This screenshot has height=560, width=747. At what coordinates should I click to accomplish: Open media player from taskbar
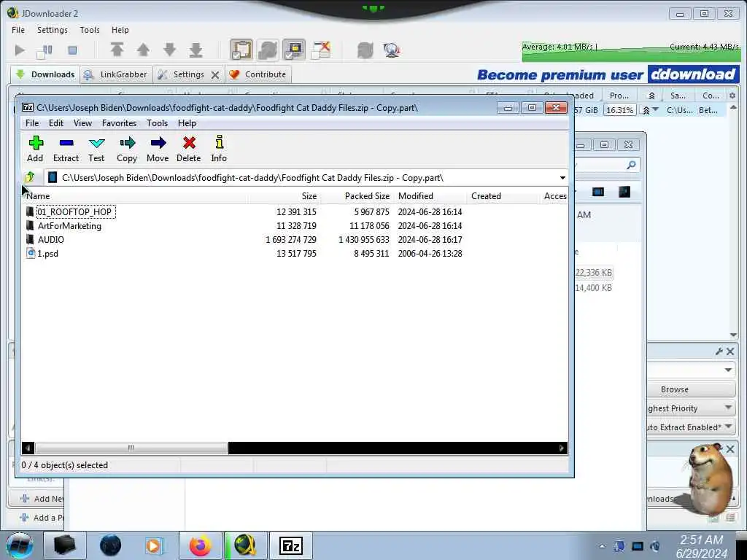(155, 545)
